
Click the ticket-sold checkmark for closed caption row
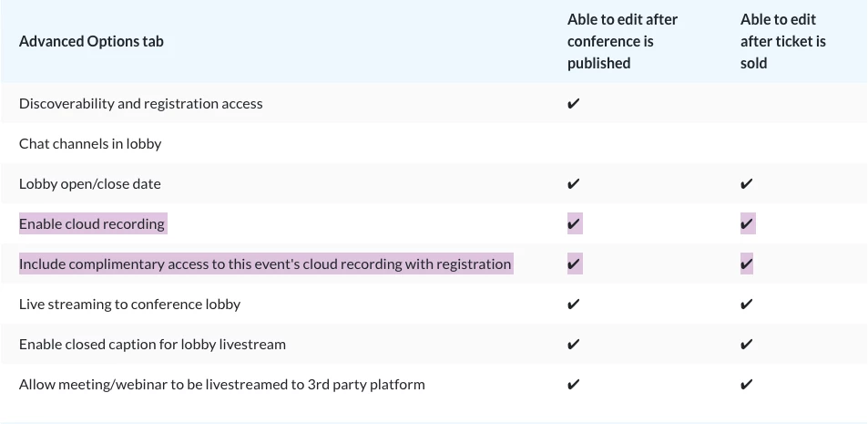pyautogui.click(x=747, y=345)
